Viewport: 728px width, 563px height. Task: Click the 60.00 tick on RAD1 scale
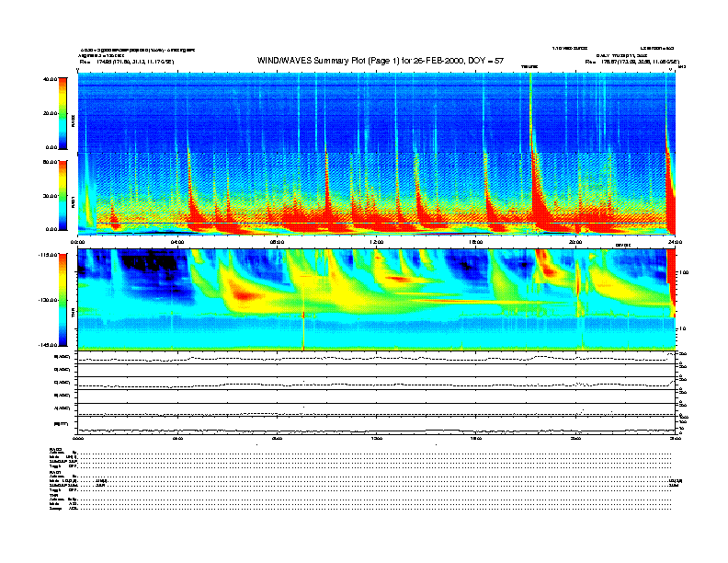(x=50, y=162)
